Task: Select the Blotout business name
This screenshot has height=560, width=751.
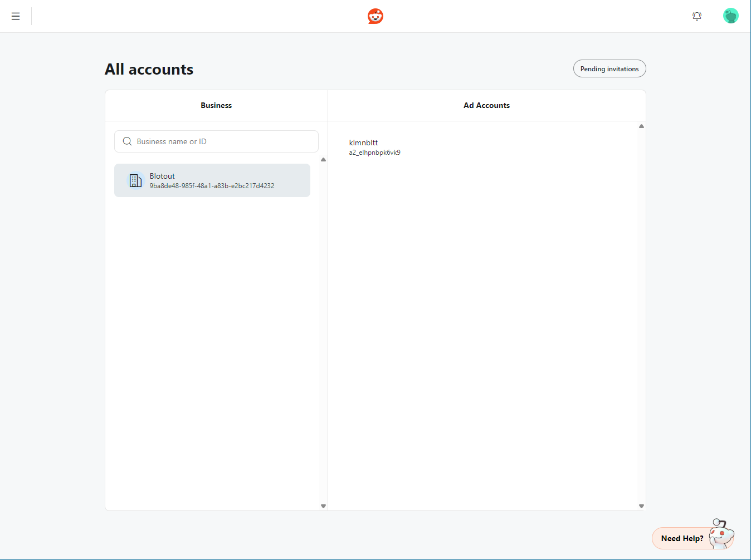Action: [162, 176]
